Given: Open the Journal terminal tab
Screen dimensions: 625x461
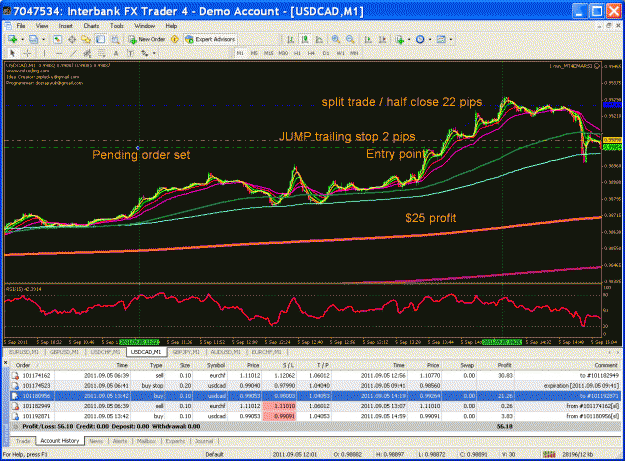Looking at the screenshot, I should [204, 441].
